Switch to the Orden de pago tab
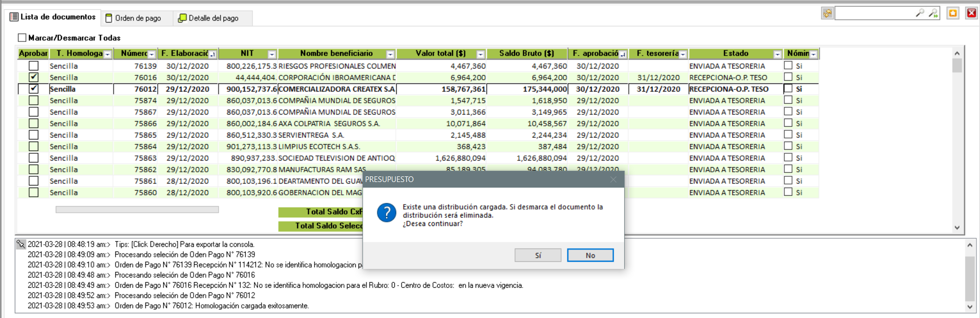Image resolution: width=980 pixels, height=318 pixels. click(134, 18)
